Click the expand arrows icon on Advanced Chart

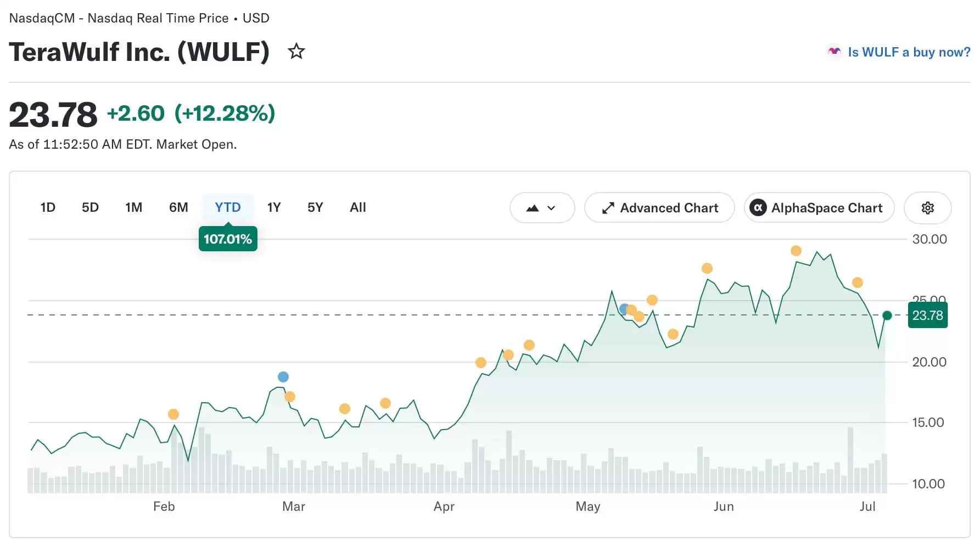(608, 208)
